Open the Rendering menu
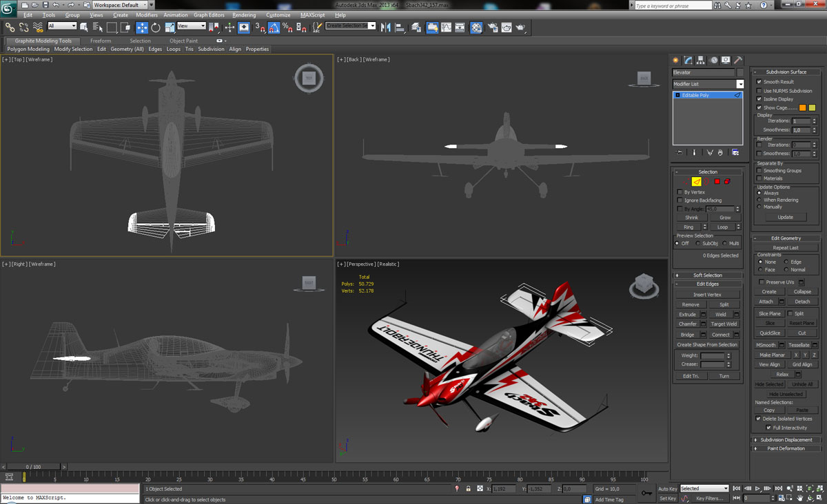Viewport: 827px width, 504px height. coord(244,14)
